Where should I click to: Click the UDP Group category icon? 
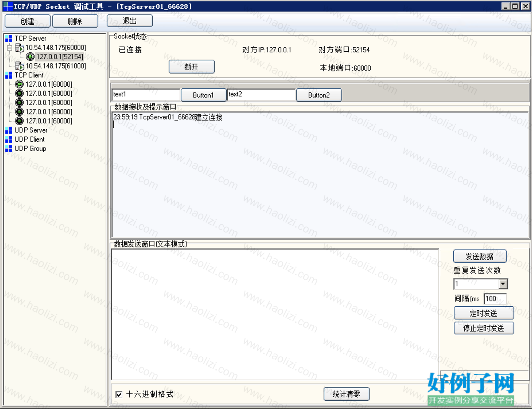9,149
